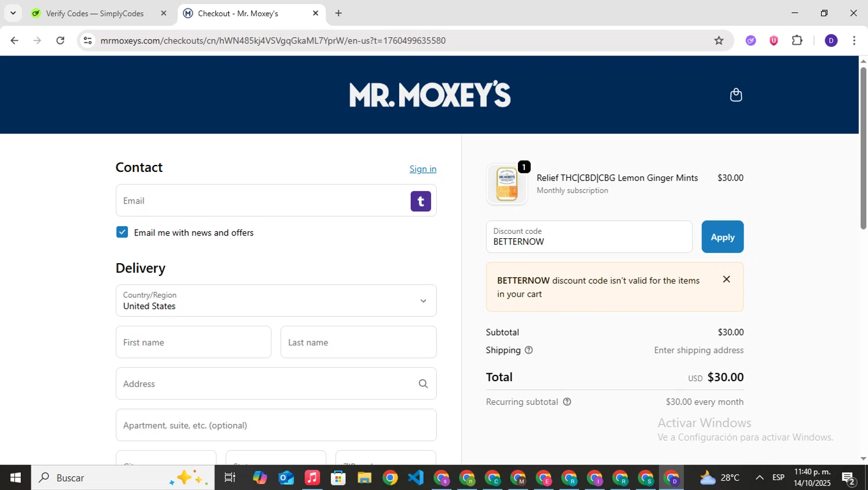Open File Explorer from the taskbar
This screenshot has width=868, height=490.
[x=364, y=477]
